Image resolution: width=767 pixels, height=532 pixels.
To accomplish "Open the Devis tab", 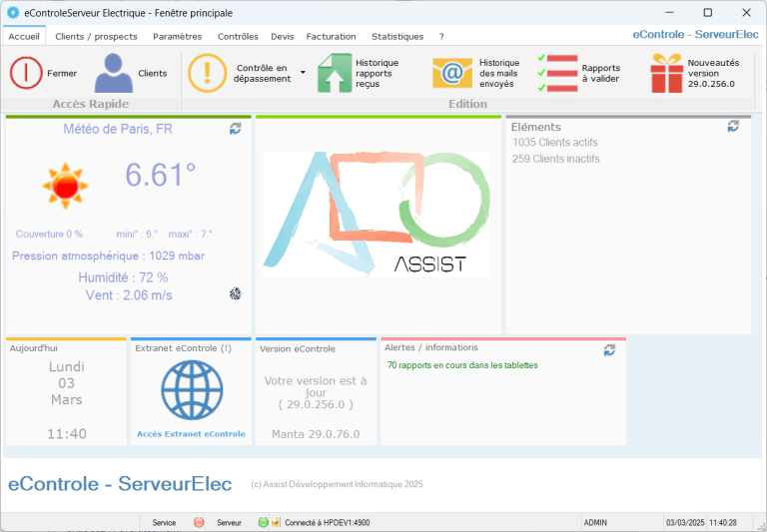I will point(283,36).
